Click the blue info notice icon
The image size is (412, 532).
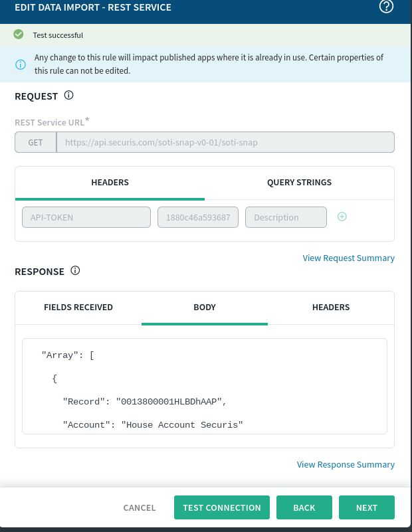(21, 64)
